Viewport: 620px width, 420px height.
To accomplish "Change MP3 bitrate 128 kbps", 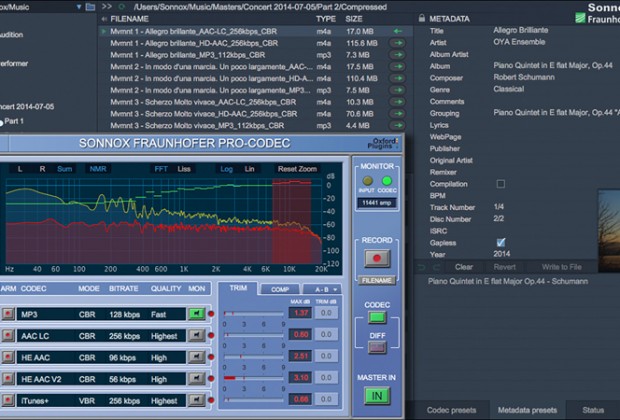I will pos(124,314).
